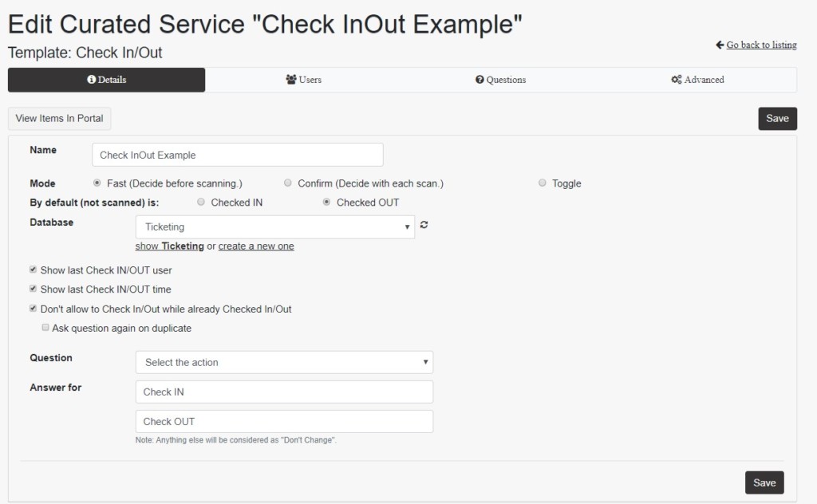
Task: Click inside the Check OUT answer field
Action: 284,421
